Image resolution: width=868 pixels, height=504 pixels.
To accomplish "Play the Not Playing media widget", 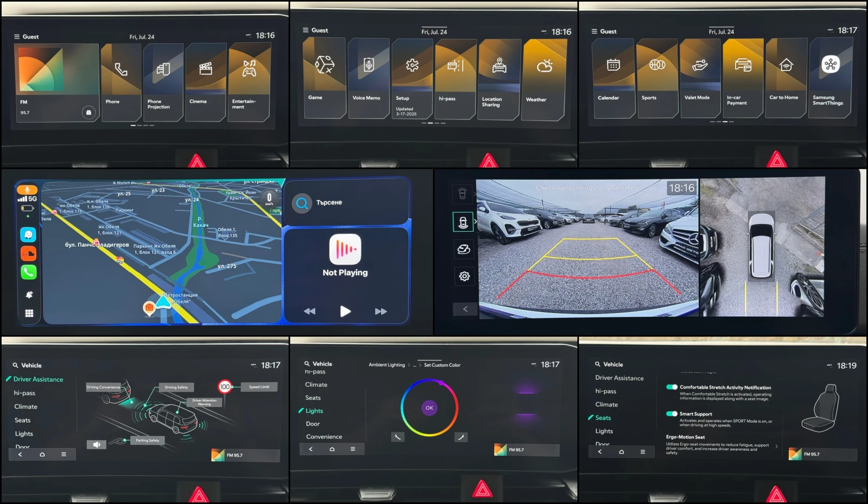I will point(346,311).
